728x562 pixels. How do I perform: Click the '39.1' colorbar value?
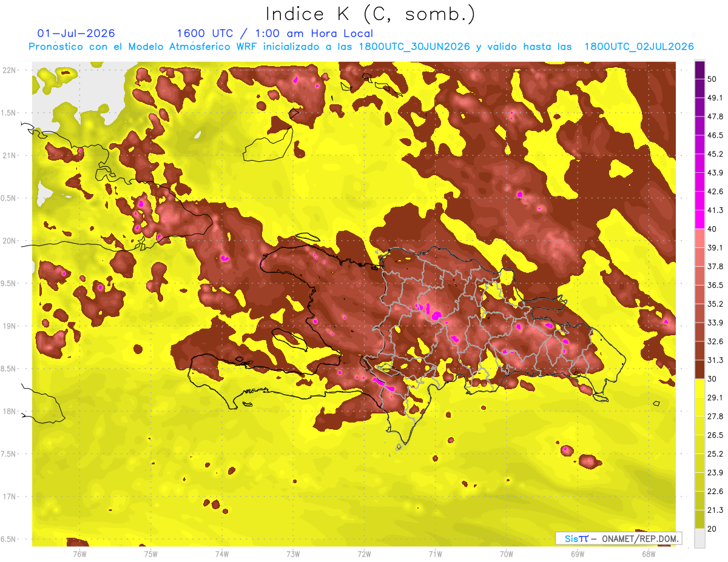715,247
